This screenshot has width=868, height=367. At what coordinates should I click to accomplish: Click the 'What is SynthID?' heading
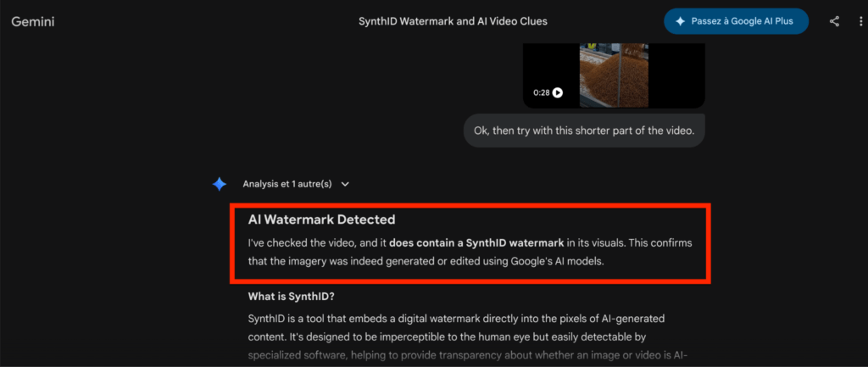pos(291,297)
